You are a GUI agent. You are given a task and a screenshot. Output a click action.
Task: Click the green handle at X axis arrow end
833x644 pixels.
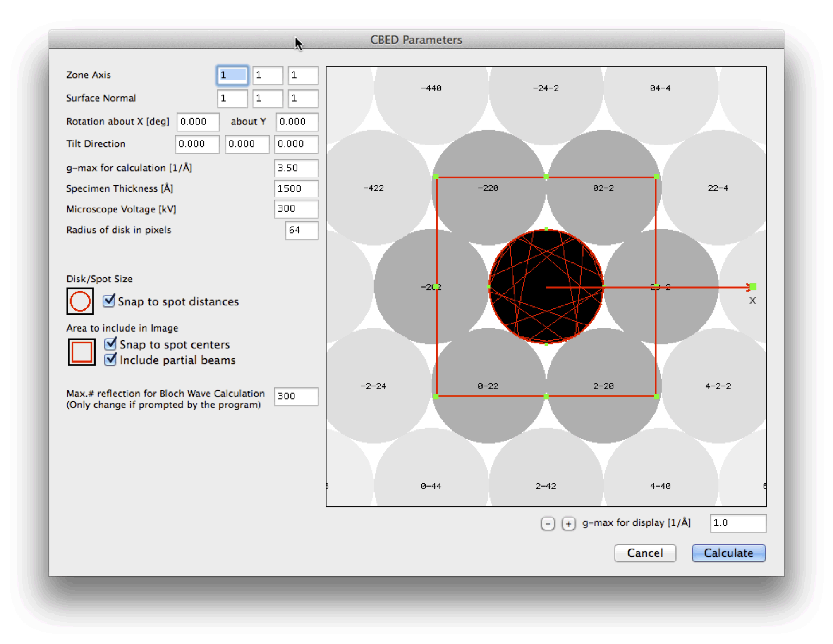[x=753, y=286]
